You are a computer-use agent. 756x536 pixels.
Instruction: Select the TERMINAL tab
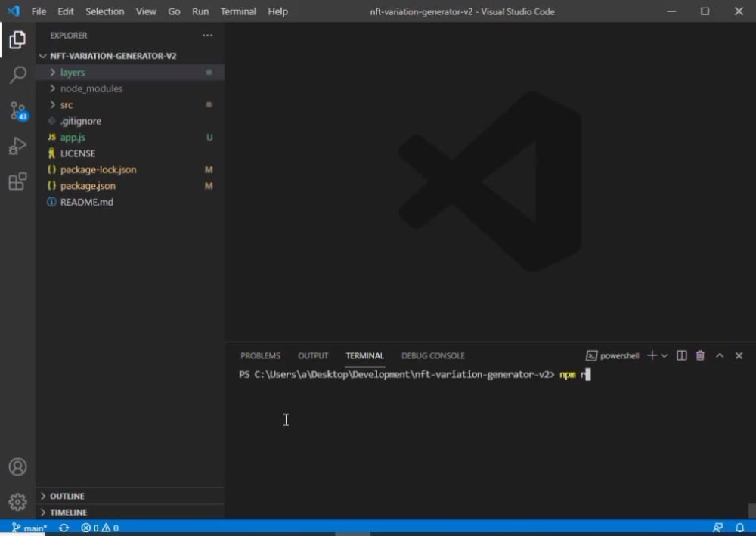[x=364, y=356]
